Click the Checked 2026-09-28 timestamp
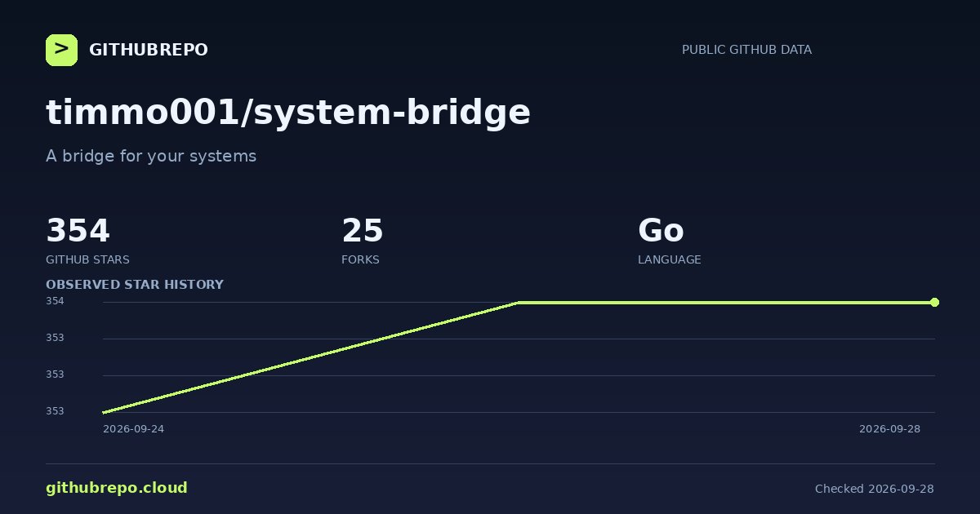Viewport: 980px width, 514px height. tap(875, 489)
